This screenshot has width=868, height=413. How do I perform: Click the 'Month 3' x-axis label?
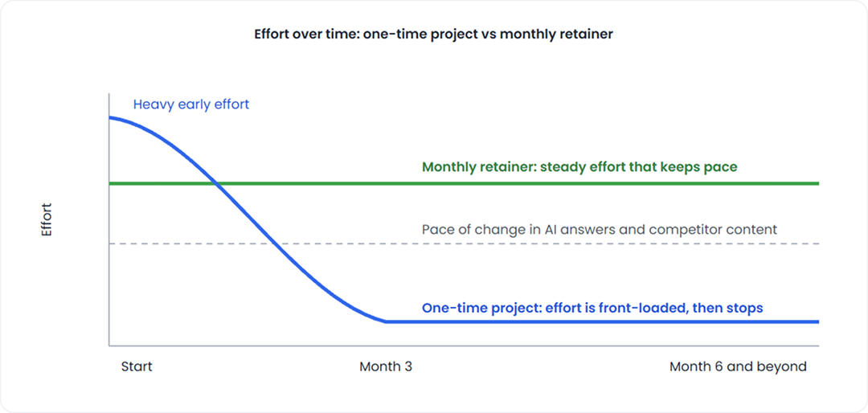coord(386,366)
